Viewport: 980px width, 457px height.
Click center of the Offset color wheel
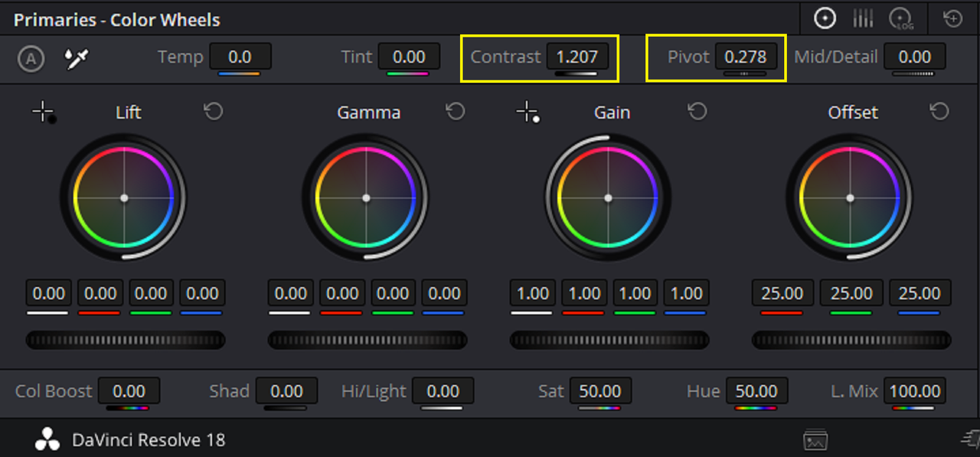click(x=850, y=198)
